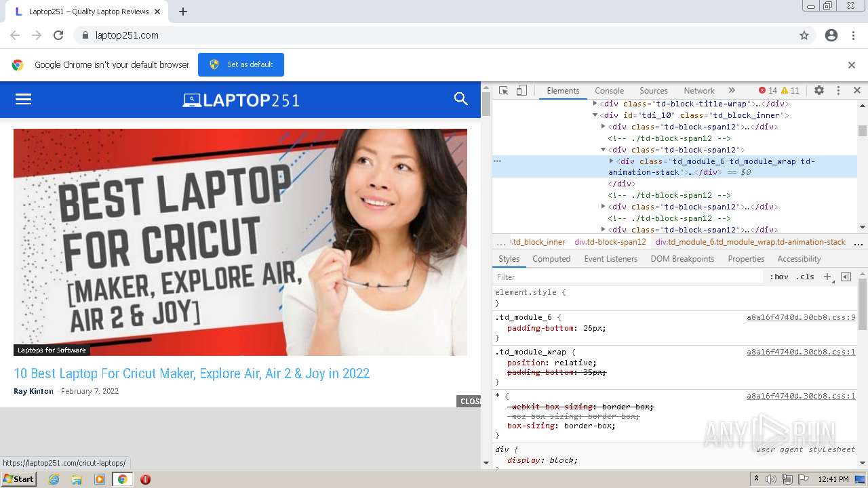Select the Elements tab
Image resolution: width=868 pixels, height=488 pixels.
[x=563, y=90]
